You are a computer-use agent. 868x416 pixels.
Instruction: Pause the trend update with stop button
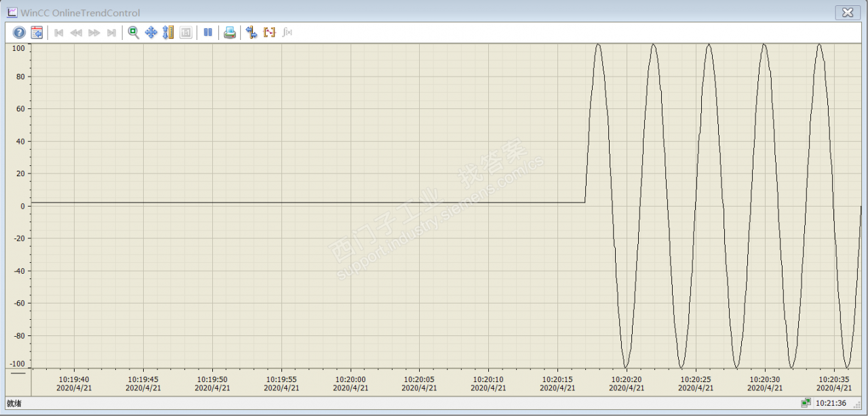pyautogui.click(x=208, y=33)
